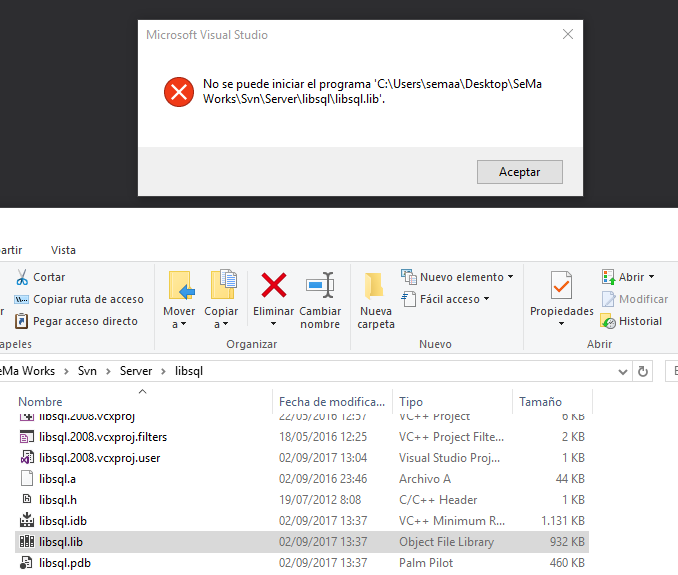Click the Cambiar nombre icon

(320, 285)
